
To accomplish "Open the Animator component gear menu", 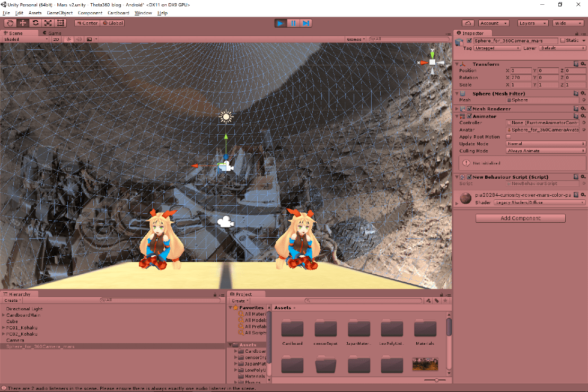I will 583,116.
